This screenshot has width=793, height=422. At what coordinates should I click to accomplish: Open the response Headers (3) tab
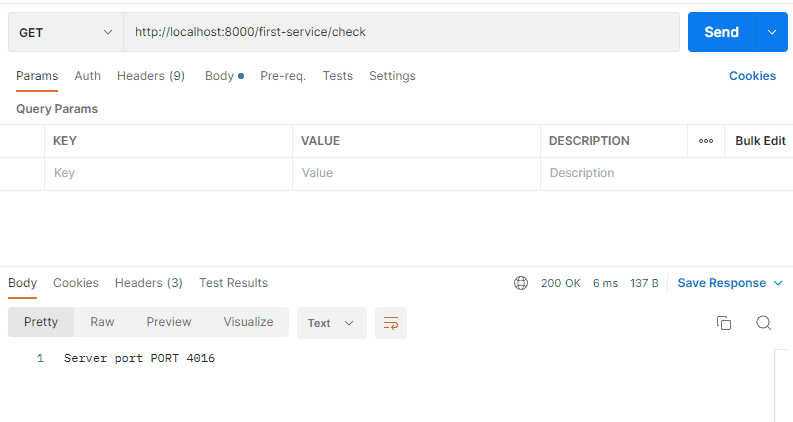tap(149, 283)
